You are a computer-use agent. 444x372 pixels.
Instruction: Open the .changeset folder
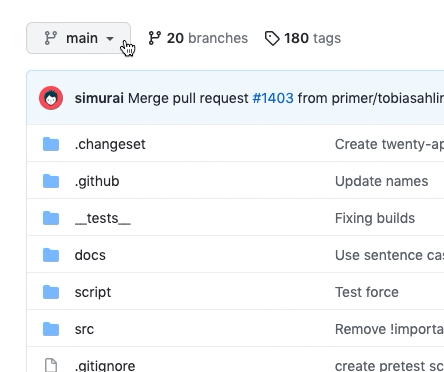(x=110, y=144)
